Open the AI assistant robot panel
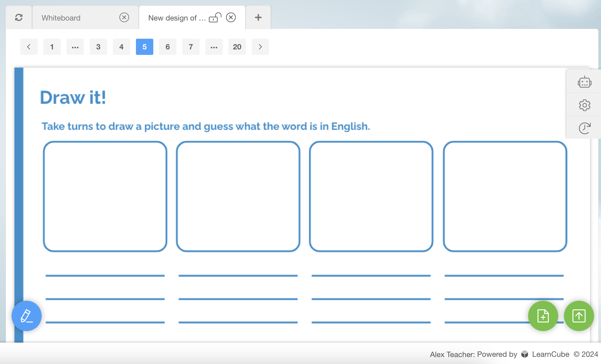Viewport: 601px width, 364px height. (585, 82)
